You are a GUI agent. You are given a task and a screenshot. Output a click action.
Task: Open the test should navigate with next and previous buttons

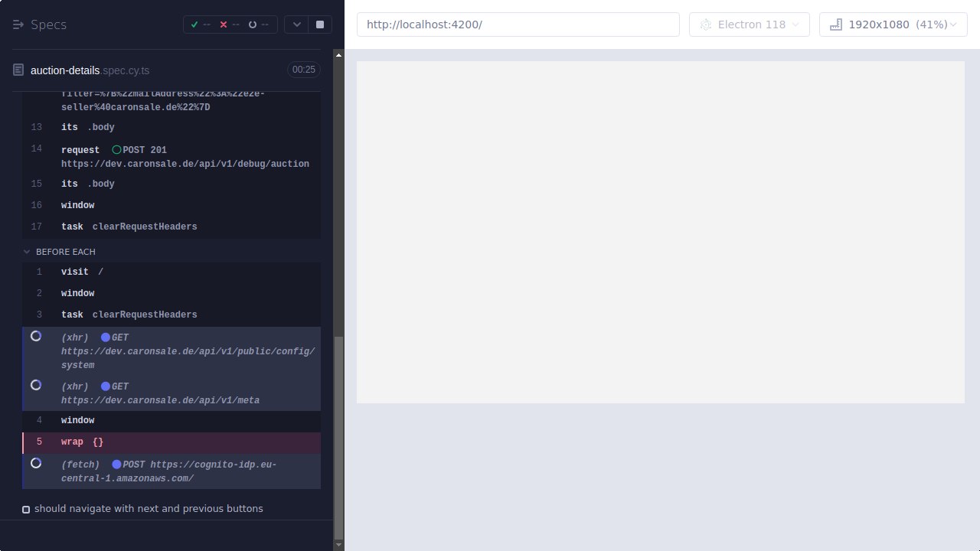coord(149,508)
